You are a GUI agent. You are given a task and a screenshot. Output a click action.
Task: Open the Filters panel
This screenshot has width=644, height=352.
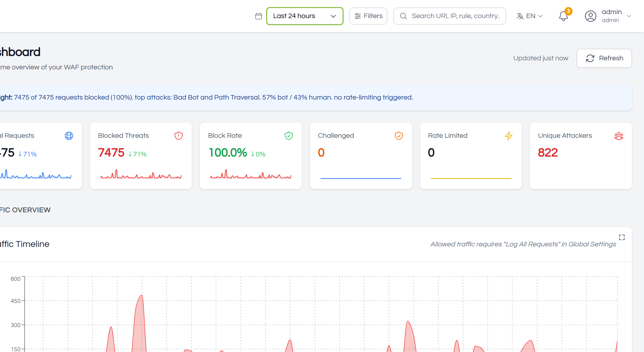click(x=368, y=16)
